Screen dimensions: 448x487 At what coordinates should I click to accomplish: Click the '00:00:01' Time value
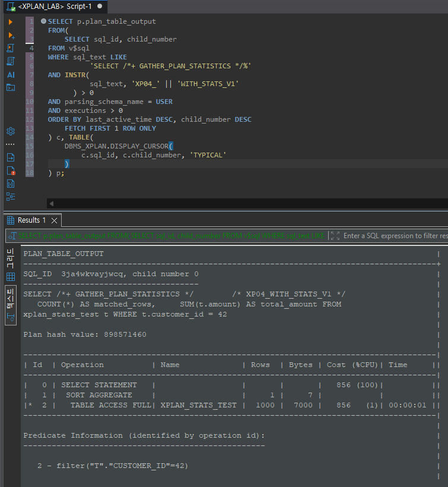[x=408, y=405]
